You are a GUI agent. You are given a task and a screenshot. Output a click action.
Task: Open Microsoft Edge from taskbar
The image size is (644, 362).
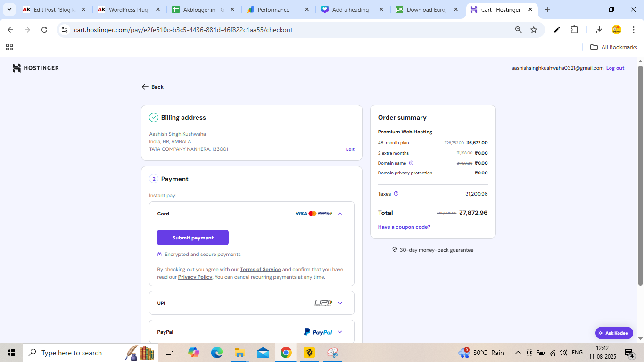coord(216,353)
